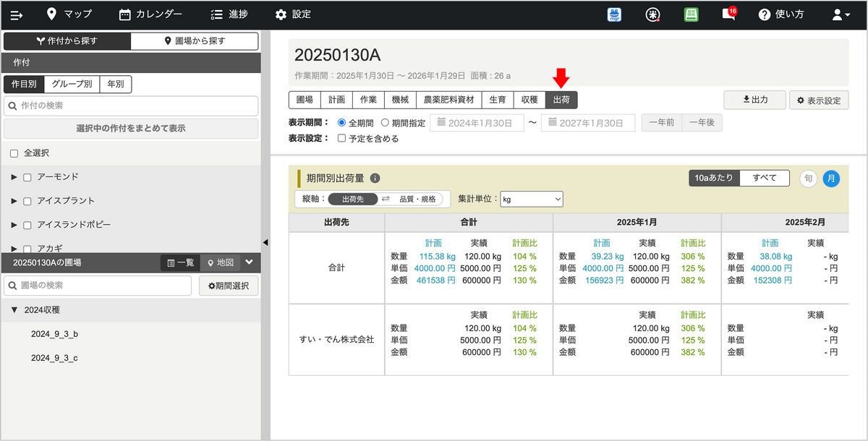Check the アーモンド checkbox
868x441 pixels.
click(x=27, y=177)
